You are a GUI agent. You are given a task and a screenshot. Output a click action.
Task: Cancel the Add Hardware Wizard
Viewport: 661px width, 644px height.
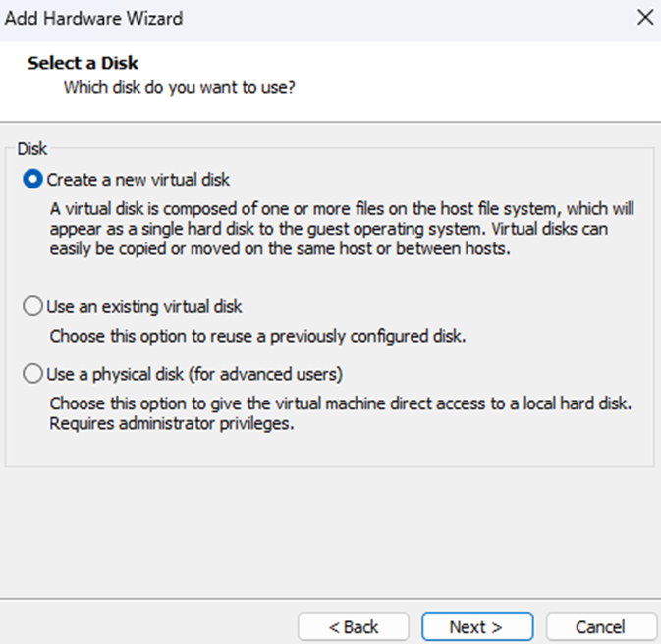click(600, 626)
